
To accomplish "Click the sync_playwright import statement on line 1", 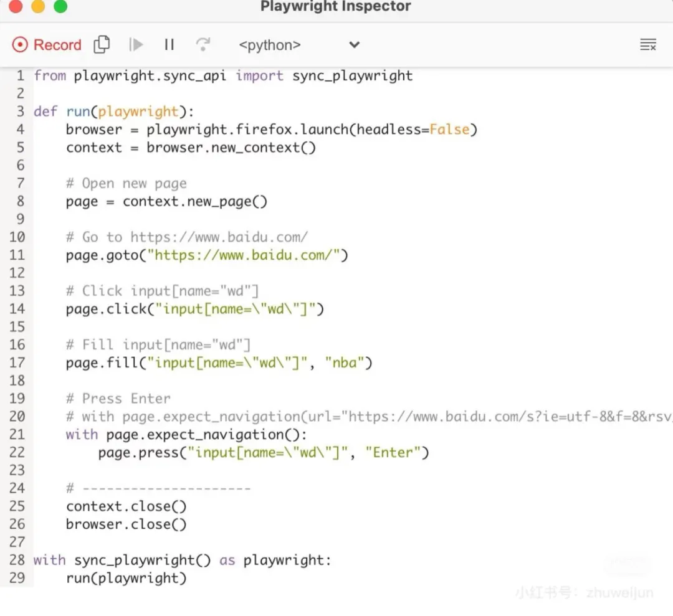I will click(352, 76).
